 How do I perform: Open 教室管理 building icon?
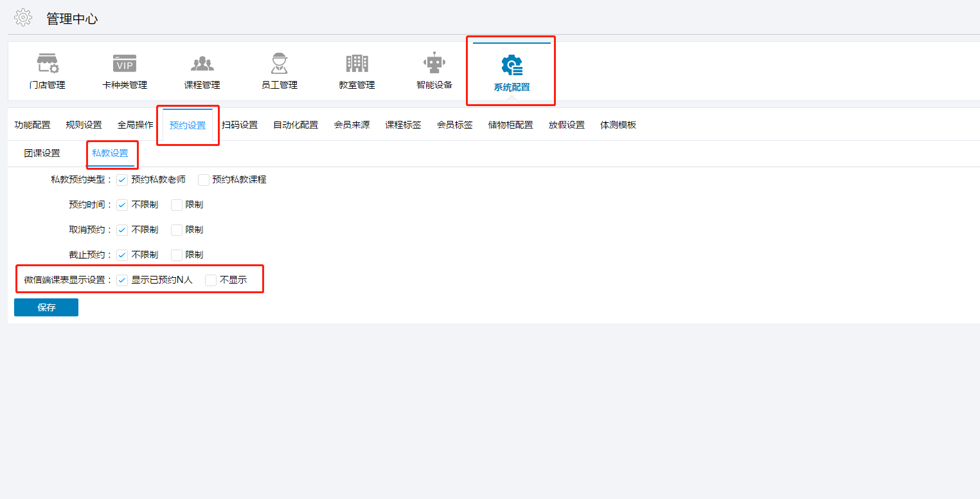(357, 64)
